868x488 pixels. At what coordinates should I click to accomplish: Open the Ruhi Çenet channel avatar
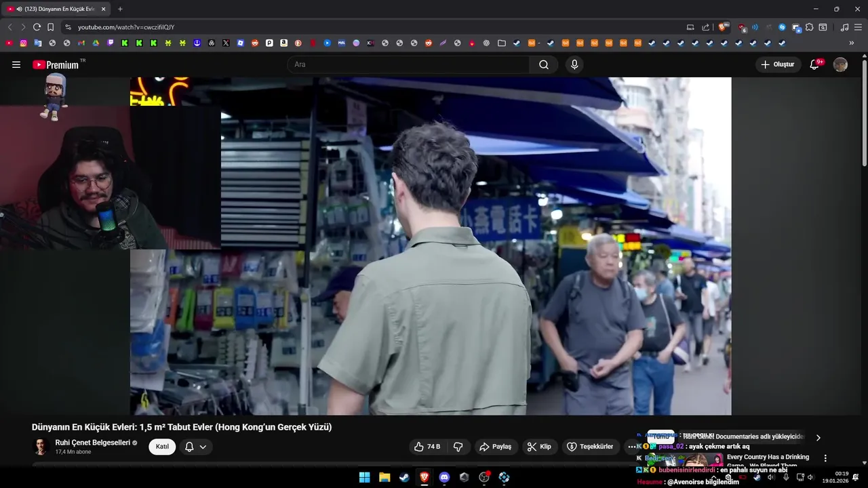coord(41,447)
